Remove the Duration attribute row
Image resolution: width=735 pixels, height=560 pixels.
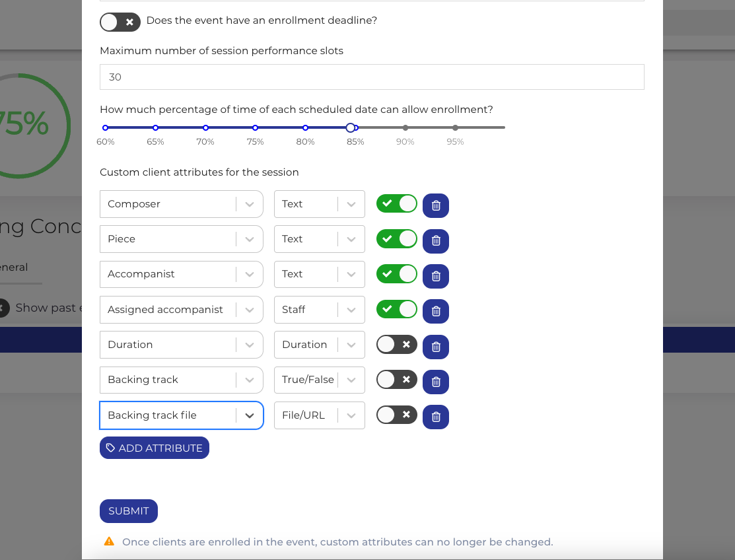(x=436, y=346)
